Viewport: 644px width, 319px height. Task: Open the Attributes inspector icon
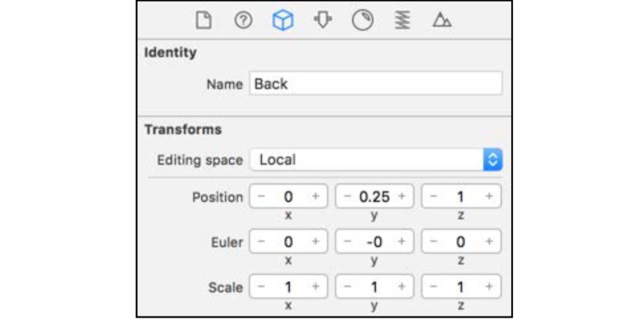pos(323,20)
